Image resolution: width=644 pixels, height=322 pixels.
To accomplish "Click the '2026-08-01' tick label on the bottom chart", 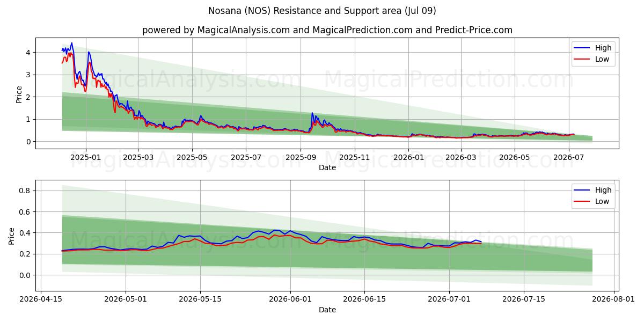I will pos(613,299).
